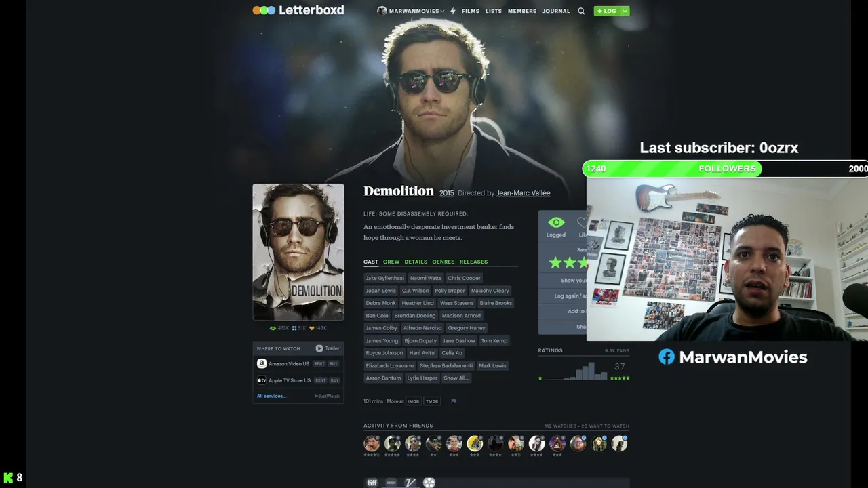The height and width of the screenshot is (488, 868).
Task: Open the Apple TV Store US icon
Action: click(261, 380)
